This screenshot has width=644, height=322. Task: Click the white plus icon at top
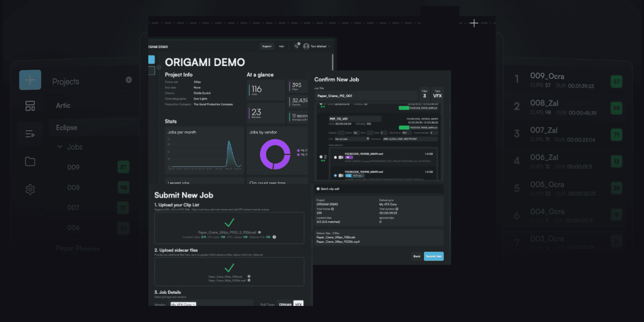474,23
